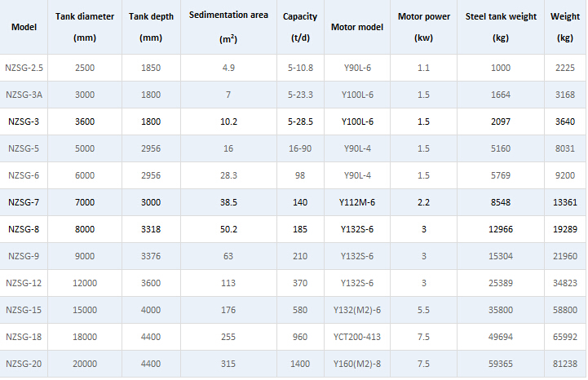Select the NZSG-2.5 model cell

coord(23,68)
